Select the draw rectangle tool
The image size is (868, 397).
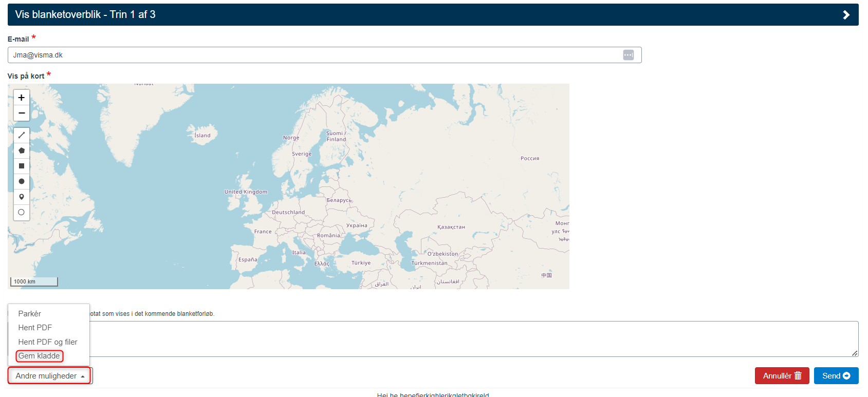22,166
